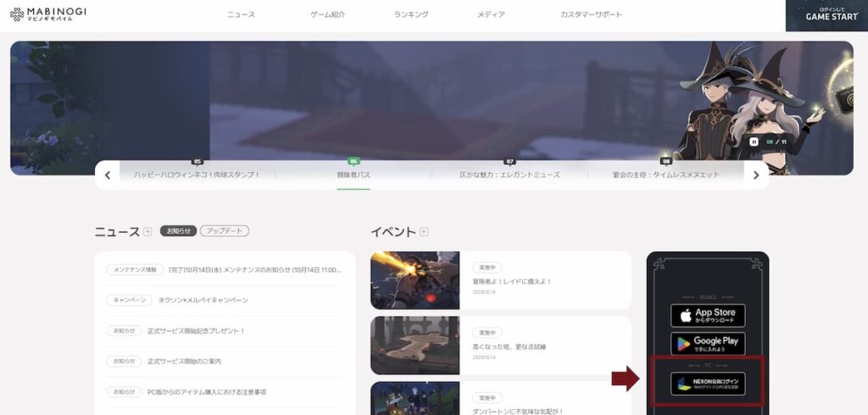The height and width of the screenshot is (415, 868).
Task: Pause the banner slideshow
Action: [754, 142]
